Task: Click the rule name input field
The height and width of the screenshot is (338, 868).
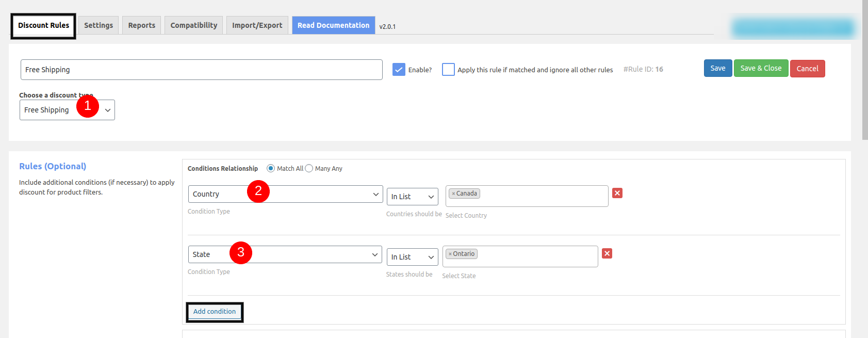Action: pyautogui.click(x=201, y=70)
